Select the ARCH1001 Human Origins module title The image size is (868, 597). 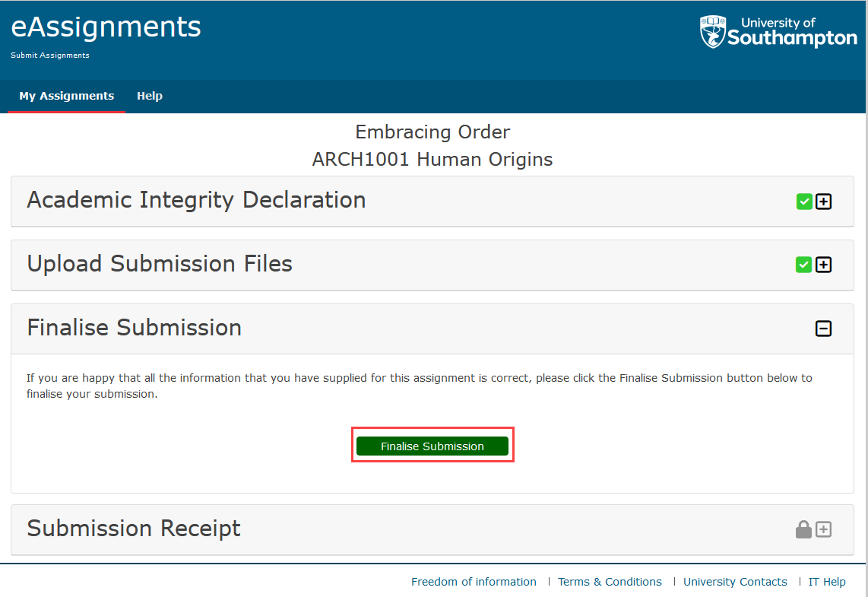point(432,160)
